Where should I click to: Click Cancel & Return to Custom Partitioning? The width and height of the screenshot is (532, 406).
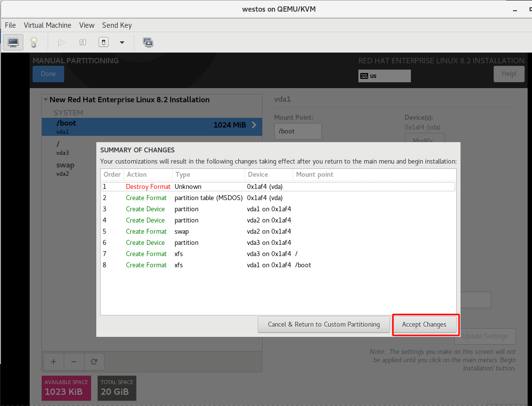324,325
